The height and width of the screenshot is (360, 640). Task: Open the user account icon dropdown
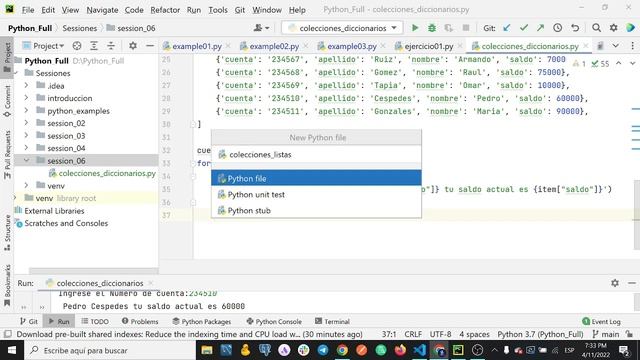261,28
